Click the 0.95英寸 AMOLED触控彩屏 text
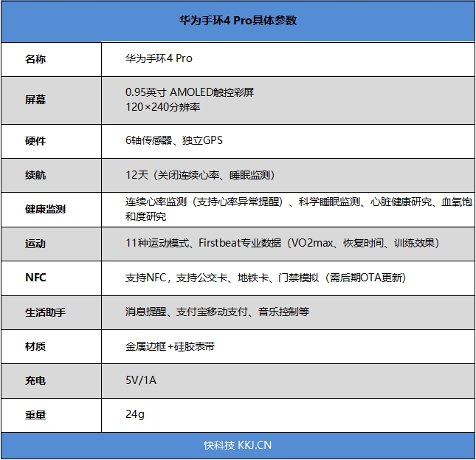Screen dimensions: 476x460 click(190, 92)
